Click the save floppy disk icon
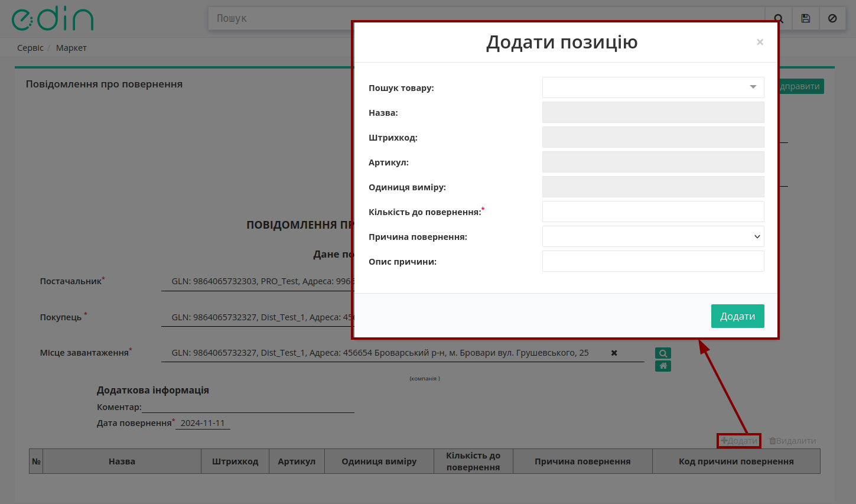The height and width of the screenshot is (504, 856). click(805, 18)
